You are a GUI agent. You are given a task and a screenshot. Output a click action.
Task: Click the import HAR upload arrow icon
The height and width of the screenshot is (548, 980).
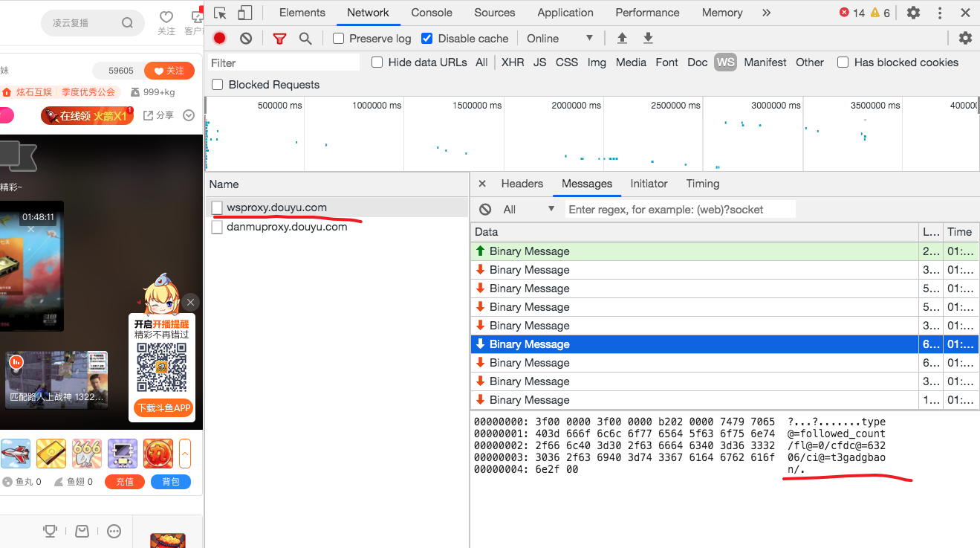click(623, 39)
